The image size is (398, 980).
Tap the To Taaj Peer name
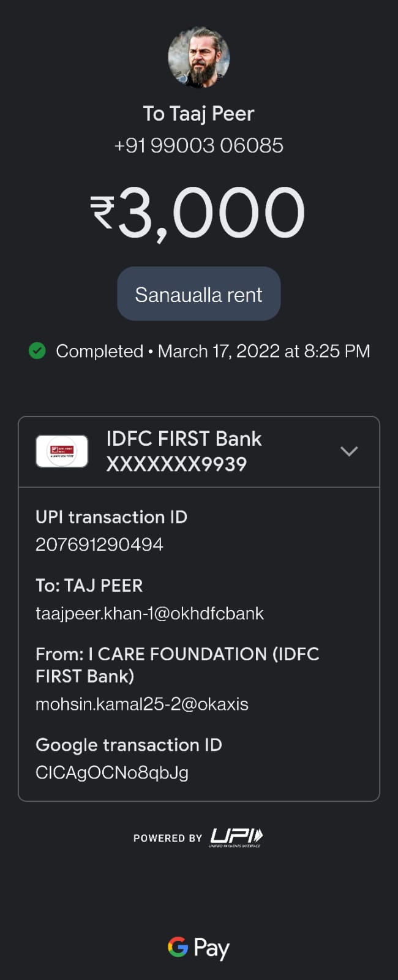coord(199,114)
